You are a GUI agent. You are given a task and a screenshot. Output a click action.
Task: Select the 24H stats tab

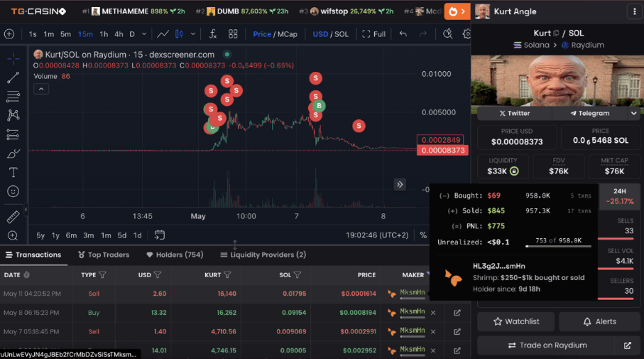pyautogui.click(x=620, y=197)
